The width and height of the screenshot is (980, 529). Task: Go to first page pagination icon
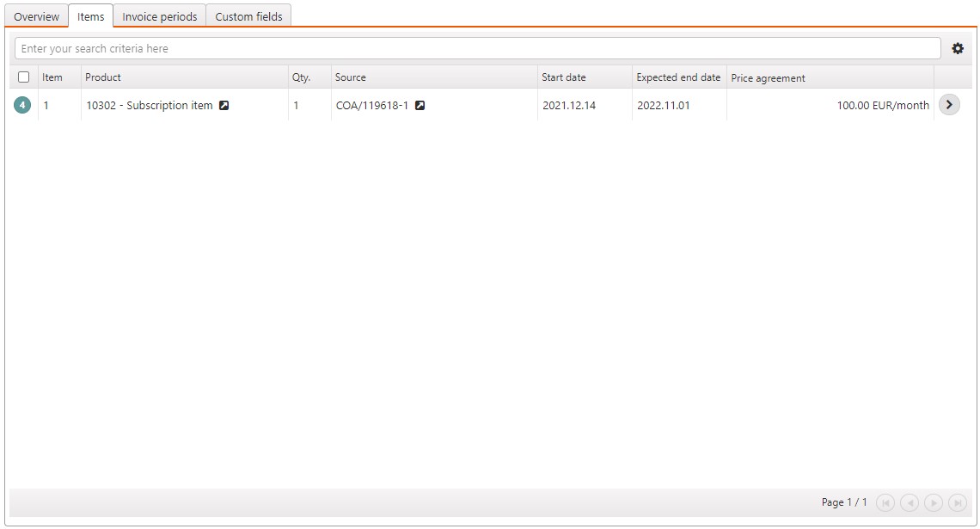pyautogui.click(x=885, y=502)
